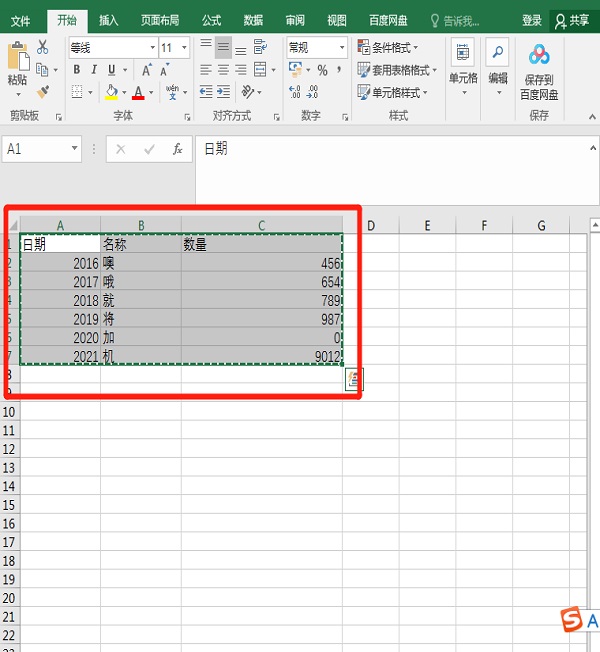Image resolution: width=600 pixels, height=652 pixels.
Task: Click the Cut scissors icon
Action: point(42,47)
